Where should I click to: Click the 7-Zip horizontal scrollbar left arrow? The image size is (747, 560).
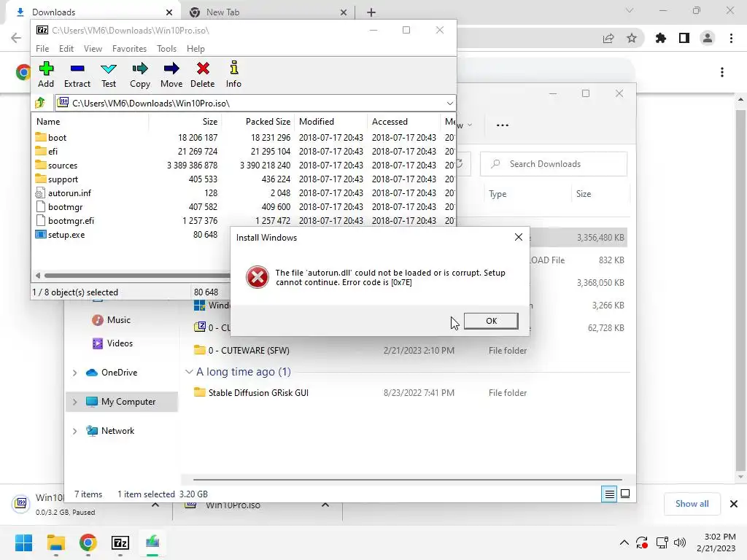tap(38, 275)
